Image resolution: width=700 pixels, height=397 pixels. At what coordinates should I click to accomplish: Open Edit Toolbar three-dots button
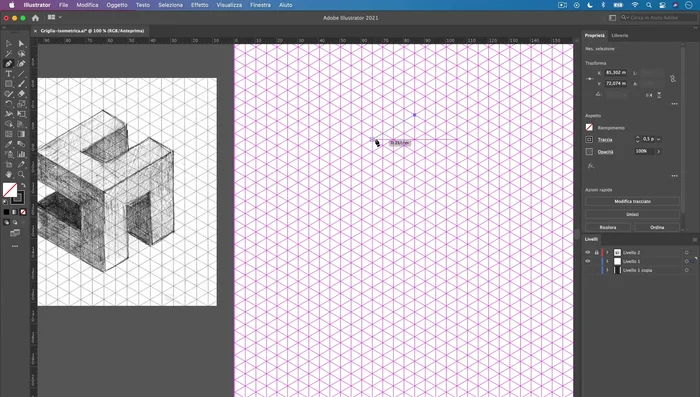point(15,246)
